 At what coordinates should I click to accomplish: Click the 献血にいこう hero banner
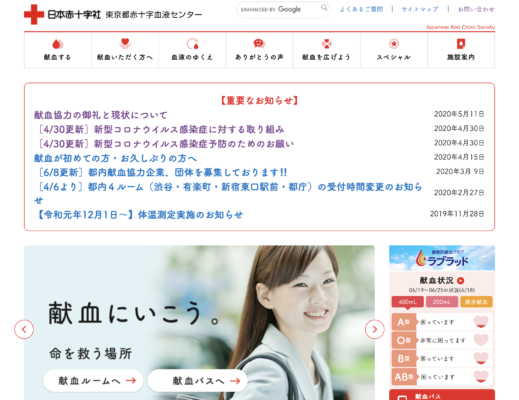(199, 323)
